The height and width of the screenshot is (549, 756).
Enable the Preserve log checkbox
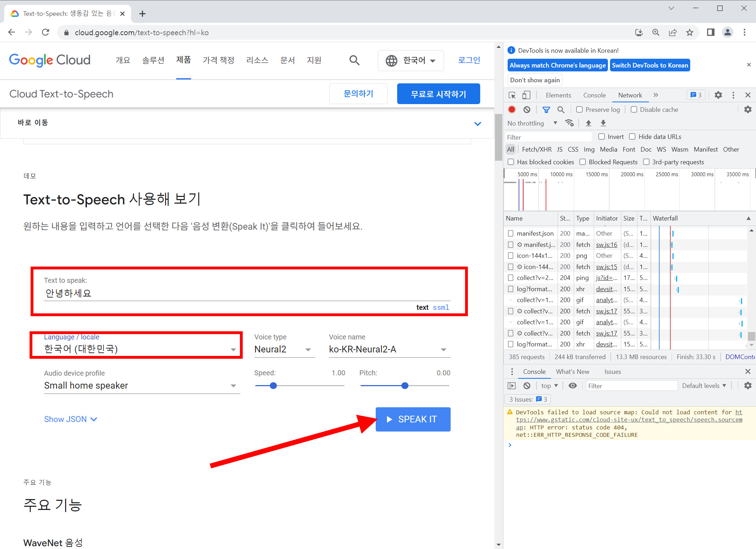pos(579,109)
